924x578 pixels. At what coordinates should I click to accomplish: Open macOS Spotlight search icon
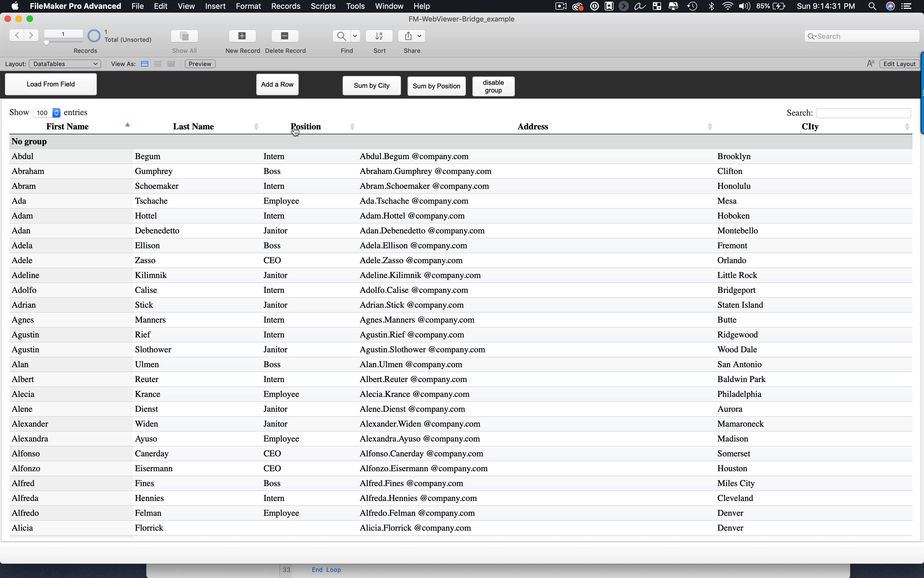(x=872, y=6)
